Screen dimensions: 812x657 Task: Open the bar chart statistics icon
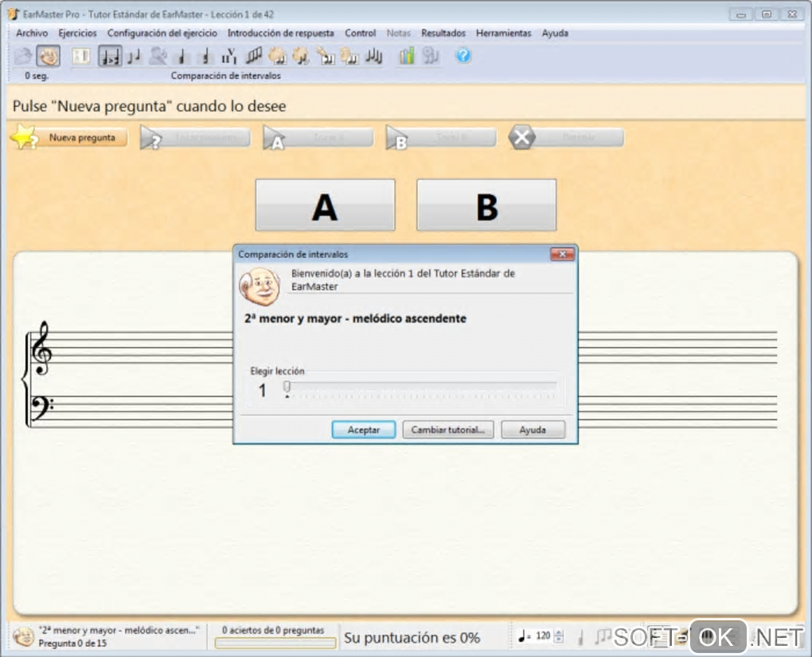[x=407, y=56]
